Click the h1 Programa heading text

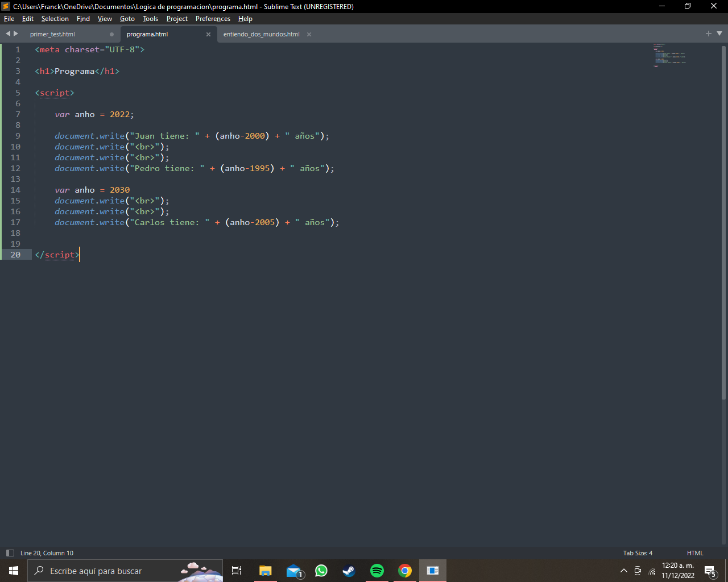(x=75, y=71)
